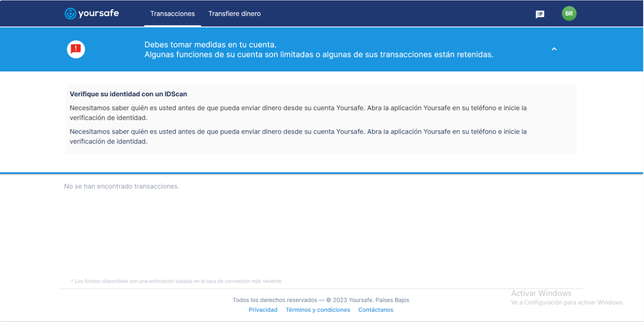Click the Activar Windows watermark text
644x322 pixels.
coord(541,293)
